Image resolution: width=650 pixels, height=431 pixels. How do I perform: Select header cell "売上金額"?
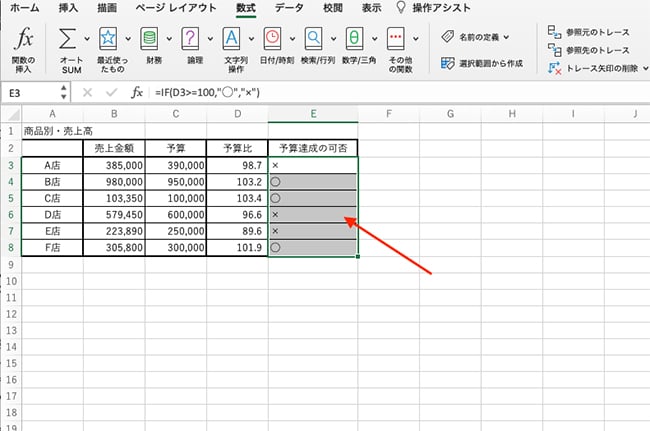114,148
